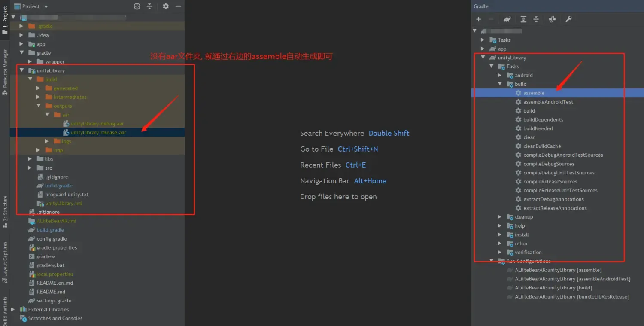Select the assembleAndroidTest Gradle task
This screenshot has width=644, height=326.
(548, 102)
